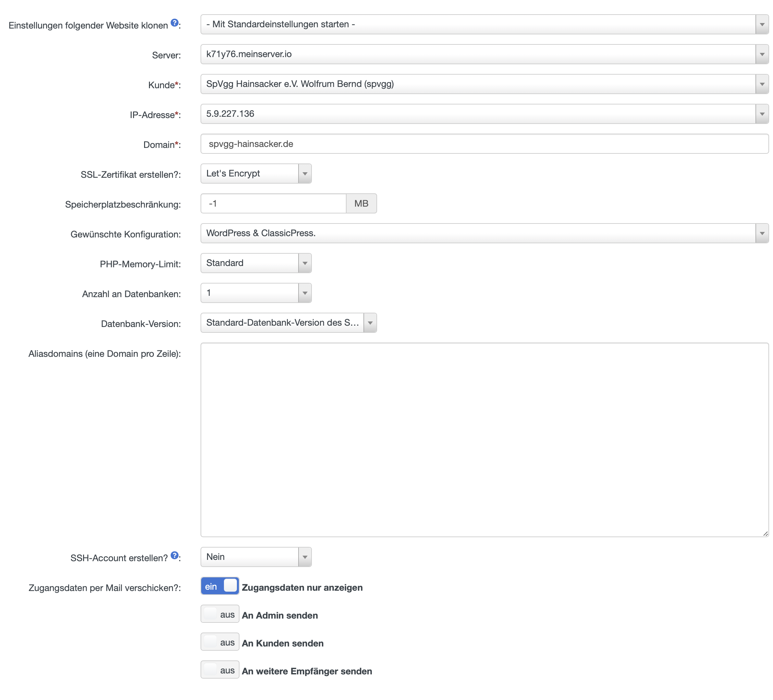Expand the Kunde selection dropdown
The height and width of the screenshot is (700, 773).
point(484,84)
